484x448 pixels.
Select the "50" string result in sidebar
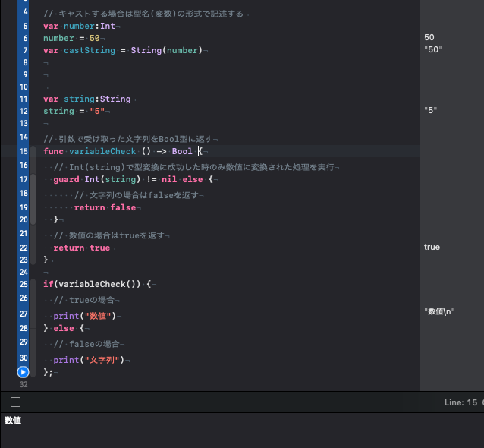point(433,49)
